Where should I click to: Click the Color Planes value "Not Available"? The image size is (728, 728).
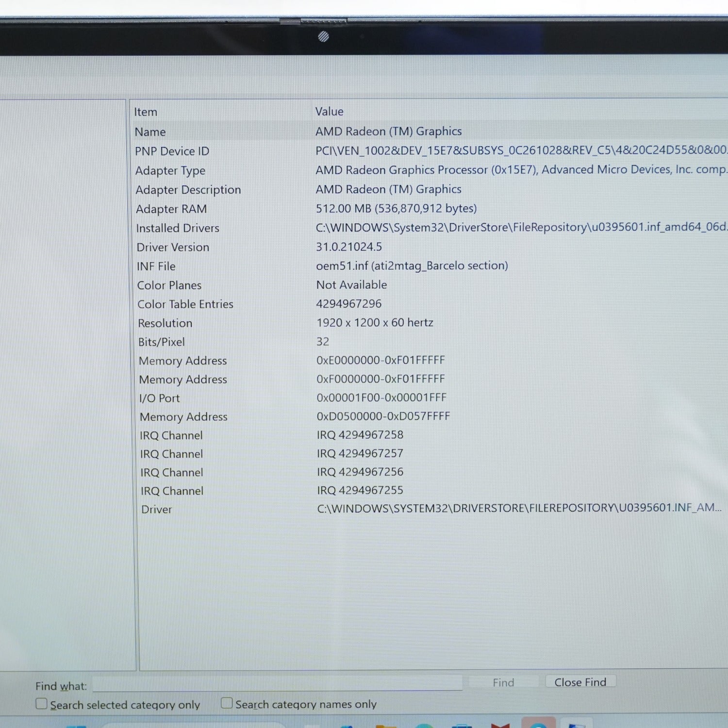(x=352, y=285)
